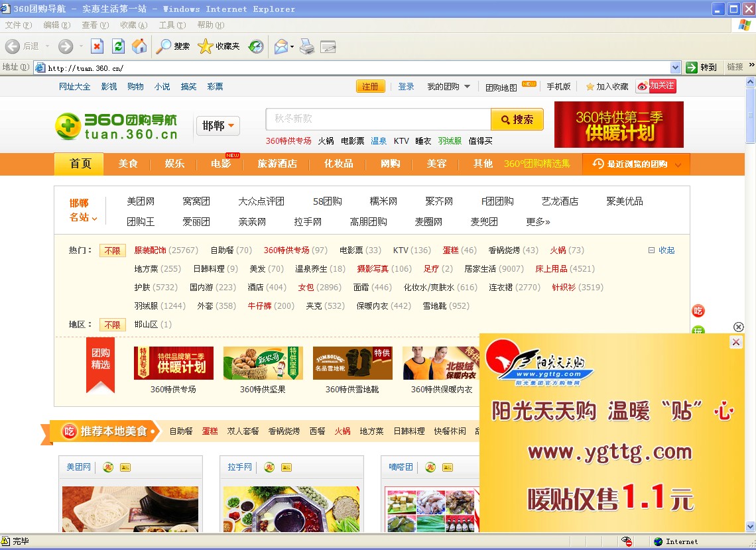Viewport: 756px width, 550px height.
Task: Click the Mail envelope toolbar icon
Action: pos(281,46)
